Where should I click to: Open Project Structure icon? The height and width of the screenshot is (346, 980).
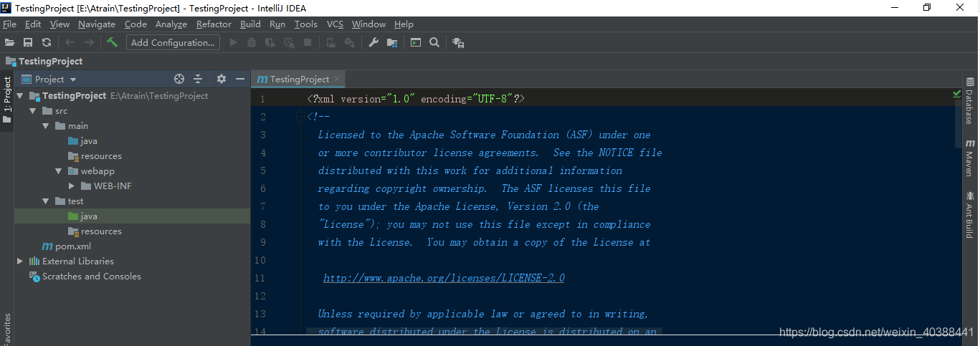[392, 43]
